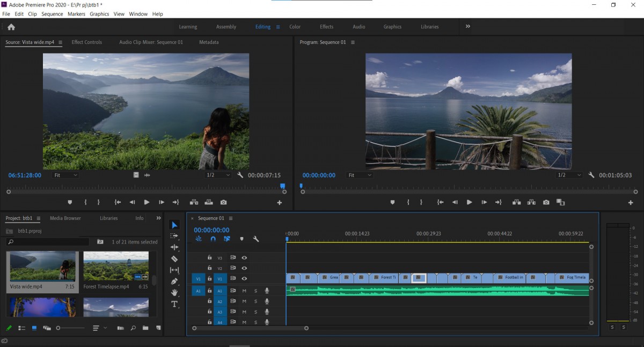The width and height of the screenshot is (644, 347).
Task: Open the Markers menu
Action: (x=77, y=14)
